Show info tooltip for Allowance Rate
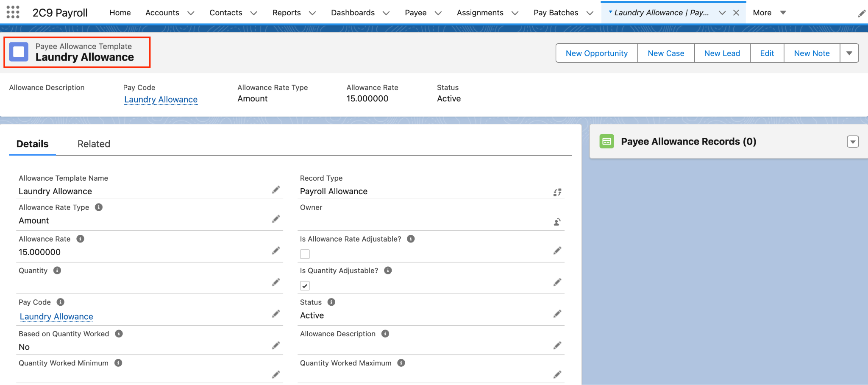This screenshot has height=385, width=868. coord(80,239)
